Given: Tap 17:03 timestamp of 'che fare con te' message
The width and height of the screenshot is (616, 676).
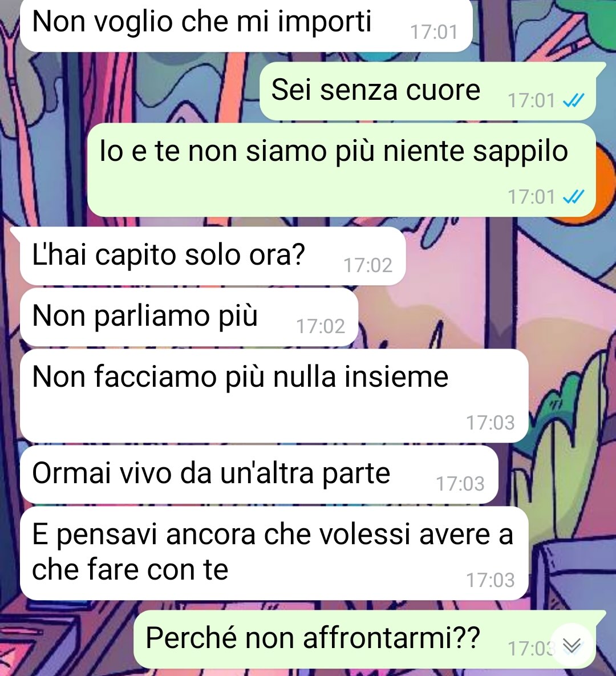Looking at the screenshot, I should [490, 580].
